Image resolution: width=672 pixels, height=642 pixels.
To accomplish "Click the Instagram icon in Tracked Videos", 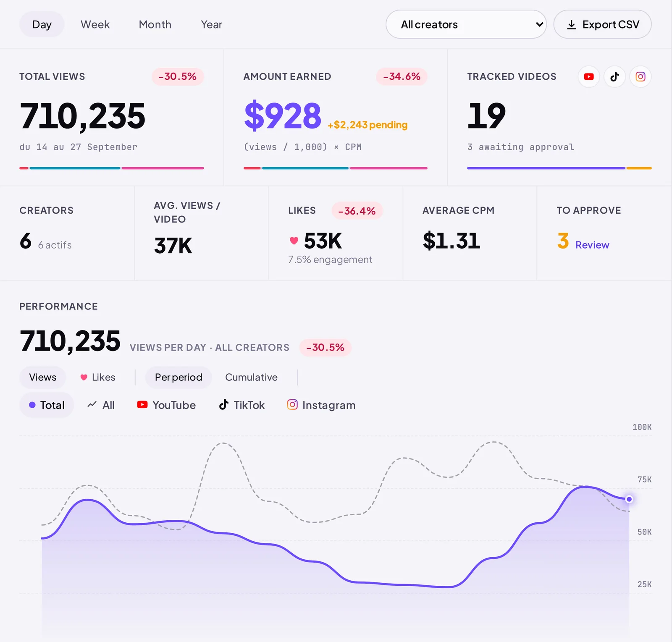I will (x=640, y=77).
